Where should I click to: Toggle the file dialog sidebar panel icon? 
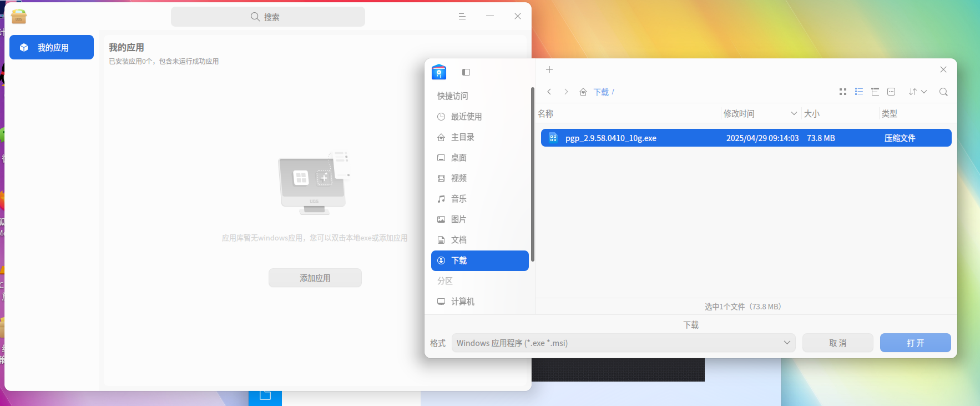pyautogui.click(x=466, y=72)
